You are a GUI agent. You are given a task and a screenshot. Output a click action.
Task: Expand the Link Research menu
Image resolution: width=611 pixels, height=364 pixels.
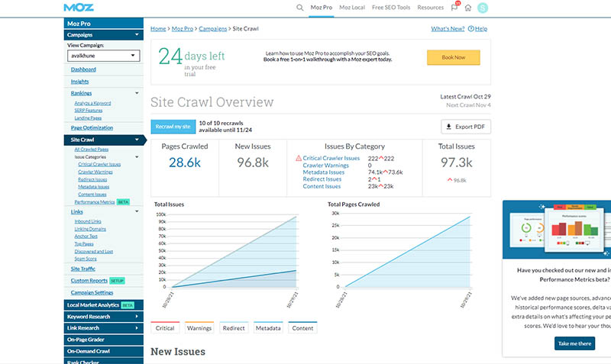(104, 328)
